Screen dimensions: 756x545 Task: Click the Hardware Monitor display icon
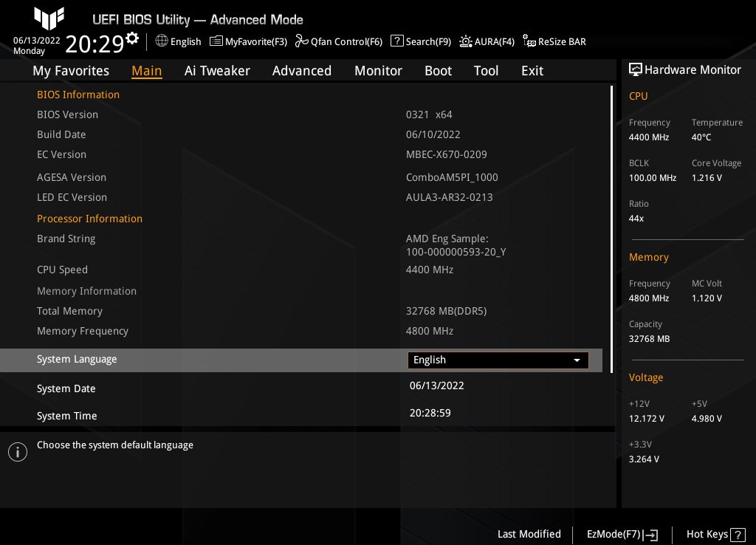(x=636, y=70)
